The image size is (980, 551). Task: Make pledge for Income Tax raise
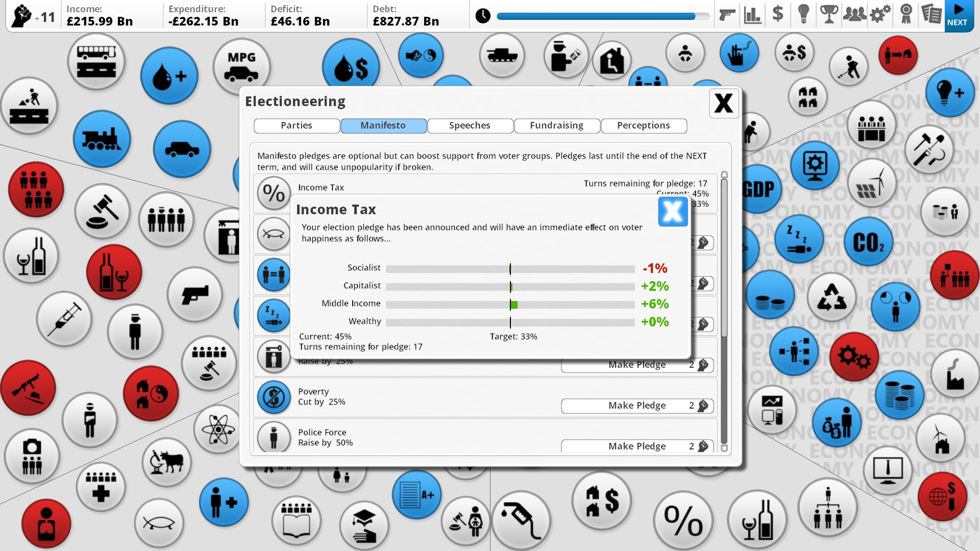636,364
